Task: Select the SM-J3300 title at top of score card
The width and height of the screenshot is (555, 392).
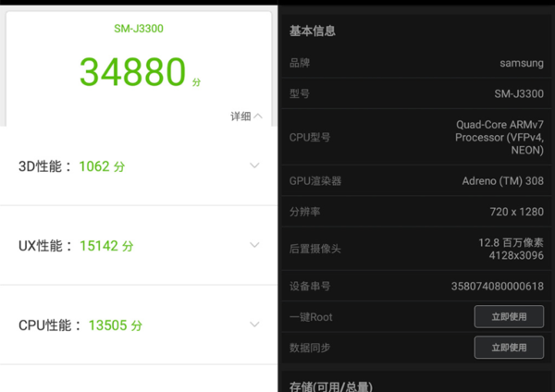Action: [x=139, y=28]
